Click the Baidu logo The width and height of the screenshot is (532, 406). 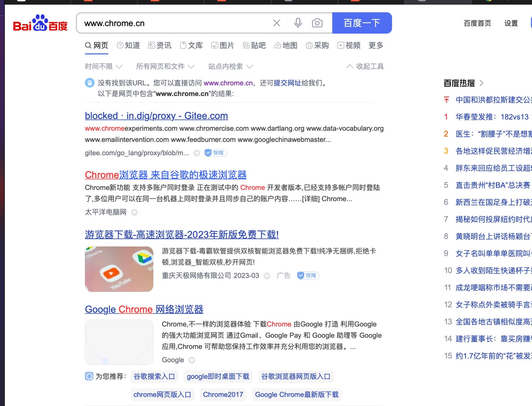tap(40, 23)
